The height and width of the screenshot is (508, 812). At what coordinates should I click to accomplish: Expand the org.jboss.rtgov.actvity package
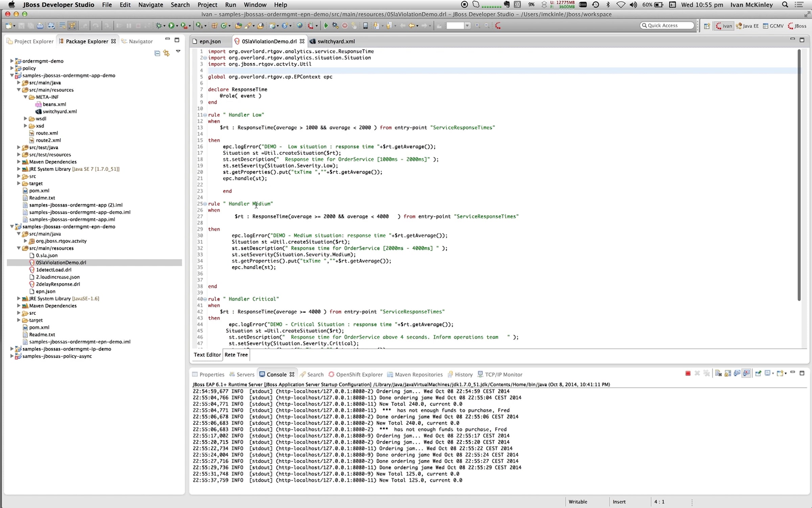click(25, 241)
